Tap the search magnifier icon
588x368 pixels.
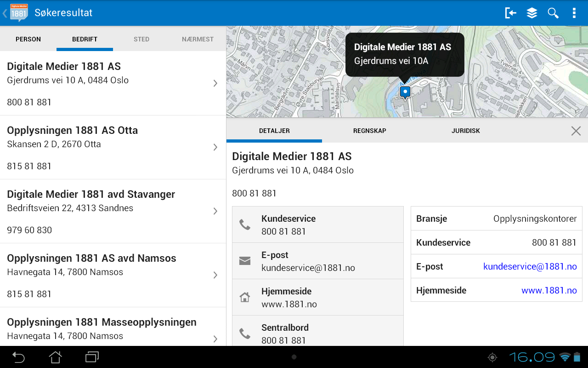[x=553, y=13]
